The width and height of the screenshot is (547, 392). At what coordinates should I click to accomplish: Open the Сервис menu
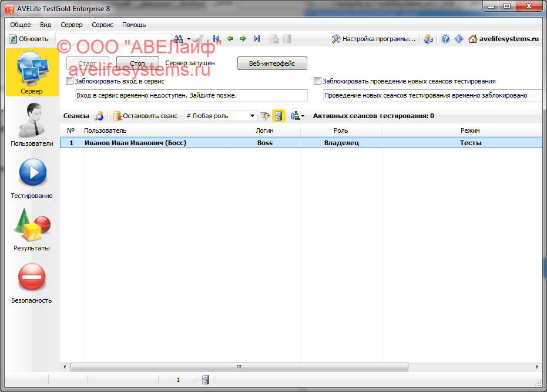tap(102, 25)
